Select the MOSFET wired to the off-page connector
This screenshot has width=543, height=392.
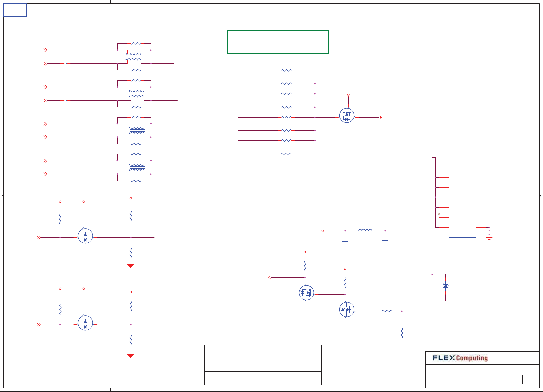click(306, 293)
